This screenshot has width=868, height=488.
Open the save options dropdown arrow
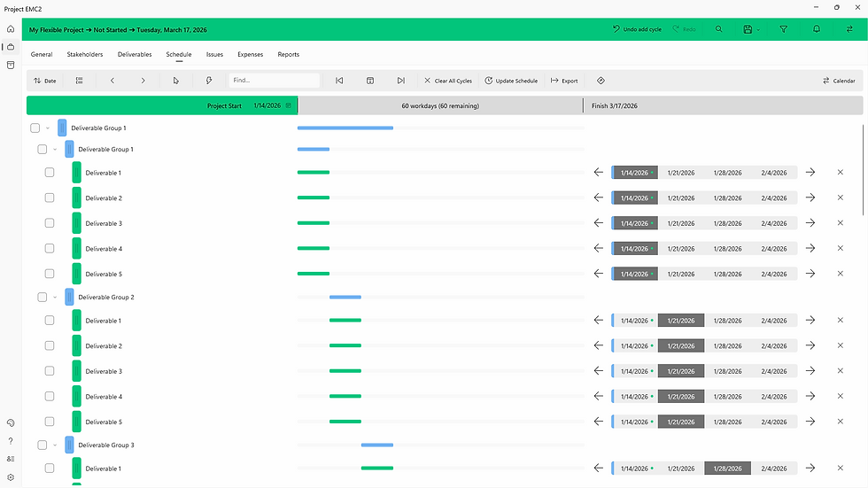(x=758, y=30)
